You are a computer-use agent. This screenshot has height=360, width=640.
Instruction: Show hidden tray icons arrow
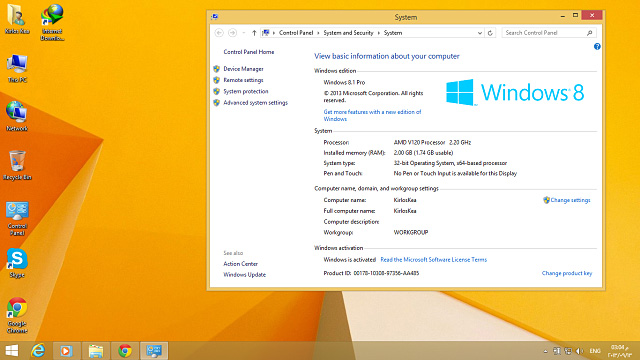pos(546,351)
